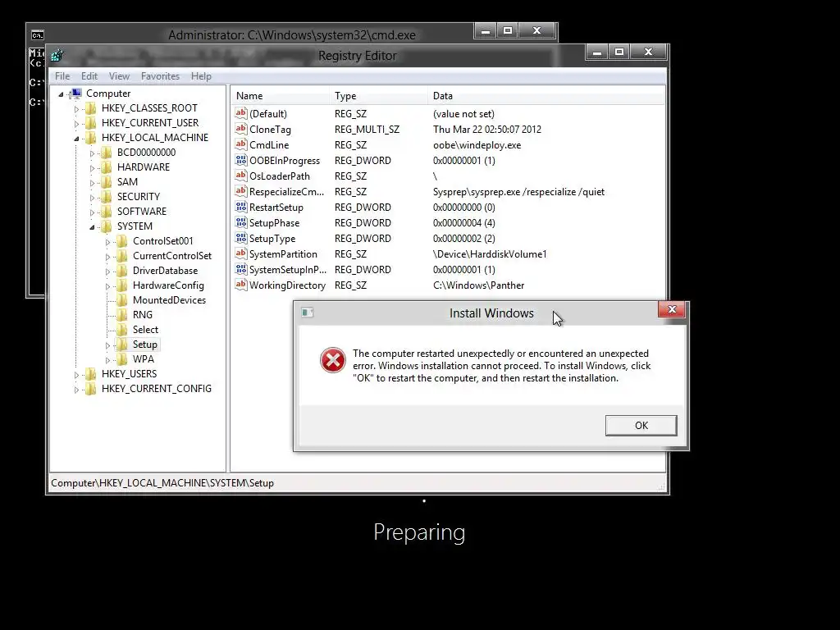The width and height of the screenshot is (840, 630).
Task: Click OK in Install Windows dialog
Action: click(x=641, y=426)
